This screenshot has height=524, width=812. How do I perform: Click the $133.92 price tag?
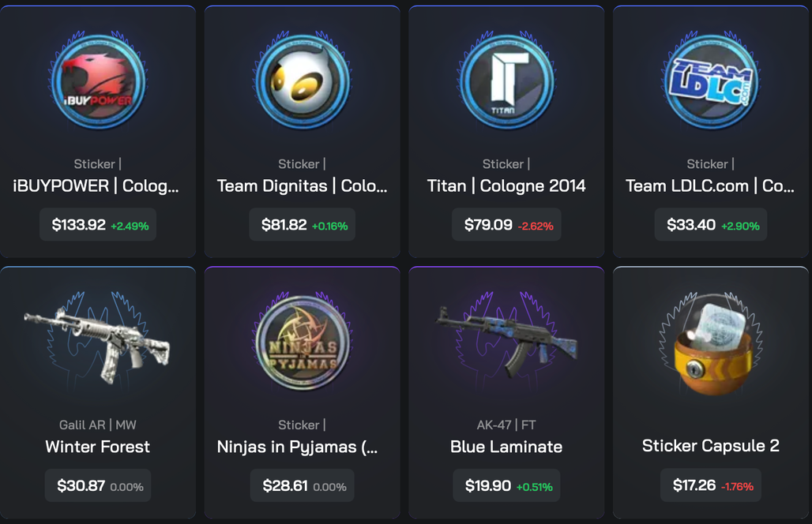[x=98, y=224]
